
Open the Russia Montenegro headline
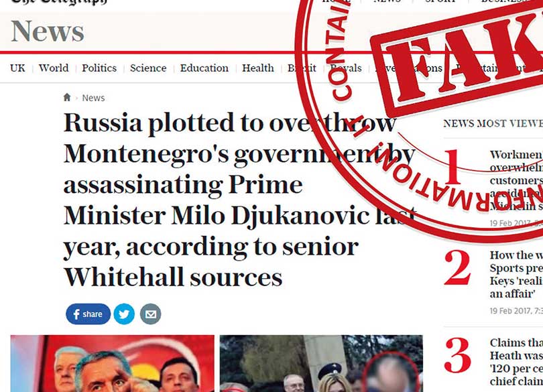(239, 200)
